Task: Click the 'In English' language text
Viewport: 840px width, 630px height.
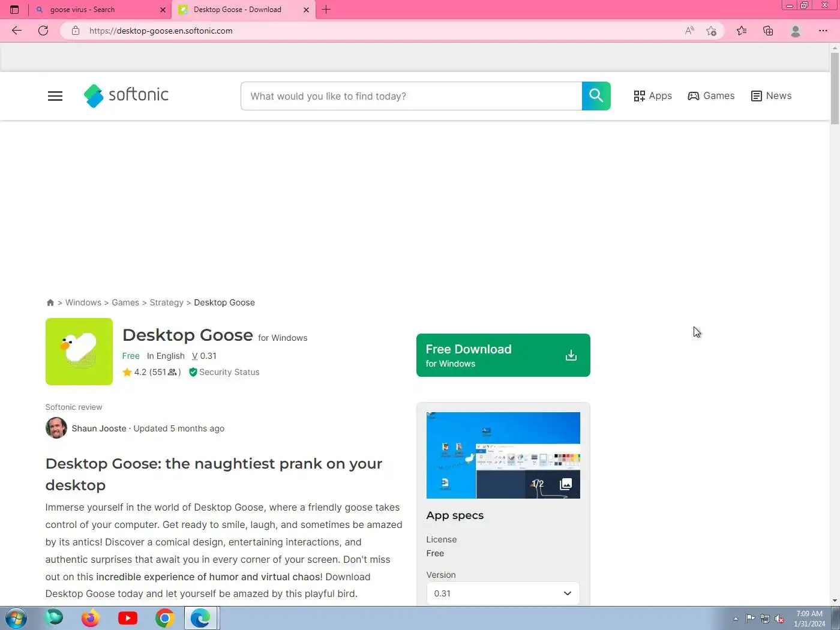Action: point(166,356)
